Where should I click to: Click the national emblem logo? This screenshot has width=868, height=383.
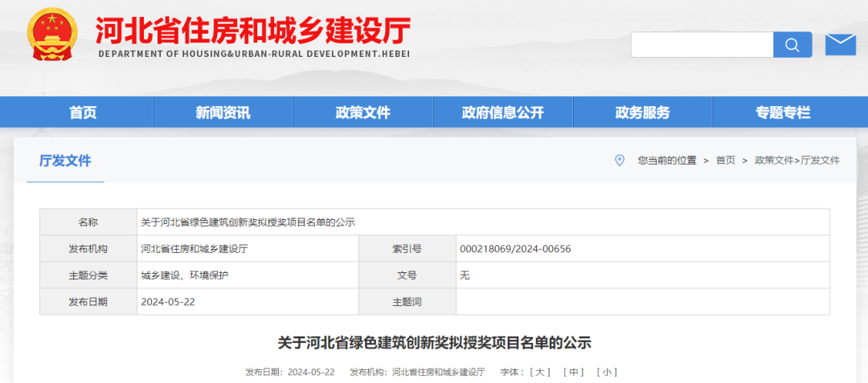pyautogui.click(x=52, y=35)
